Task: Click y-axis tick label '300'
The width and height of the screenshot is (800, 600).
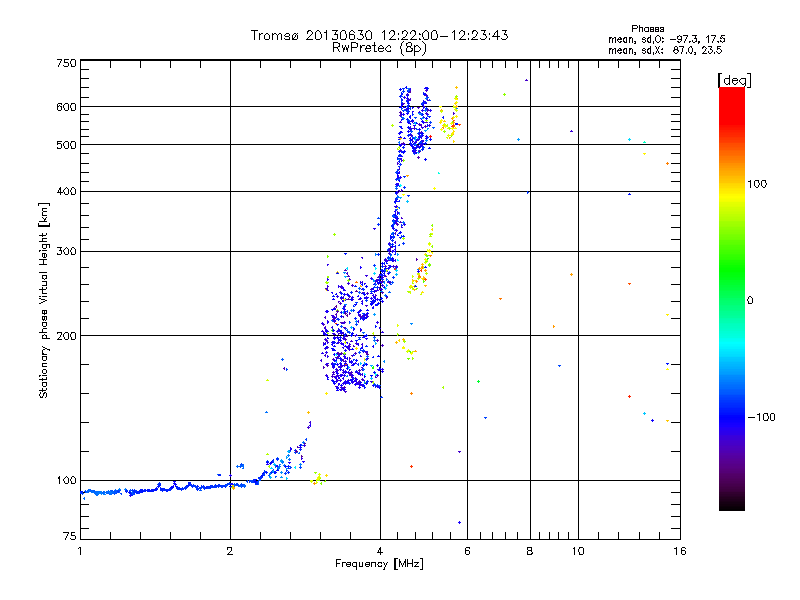Action: click(x=66, y=251)
